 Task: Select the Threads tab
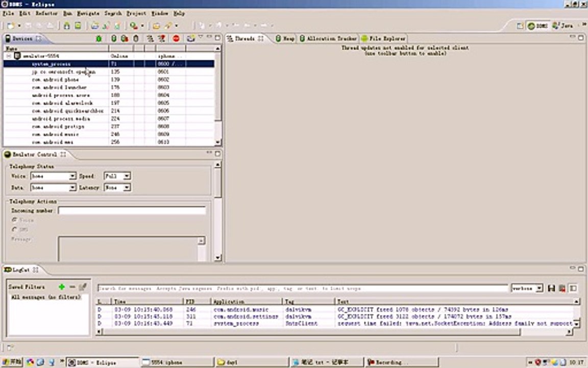[x=246, y=38]
